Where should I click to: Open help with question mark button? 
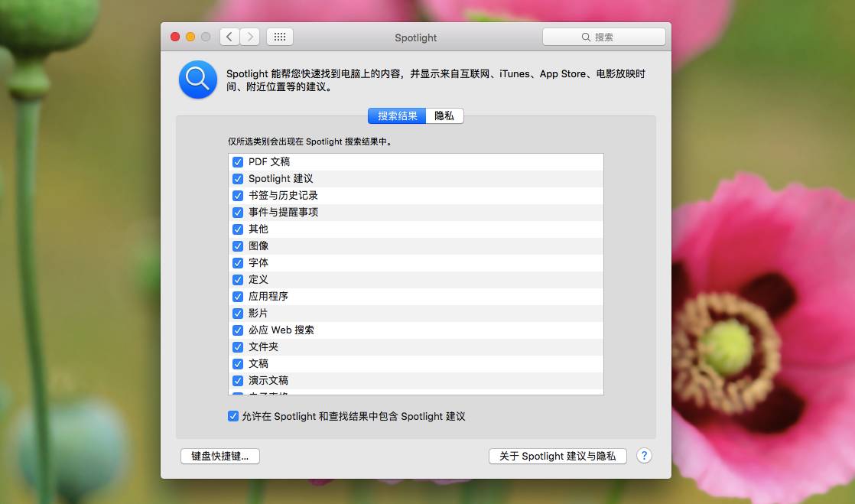[644, 456]
